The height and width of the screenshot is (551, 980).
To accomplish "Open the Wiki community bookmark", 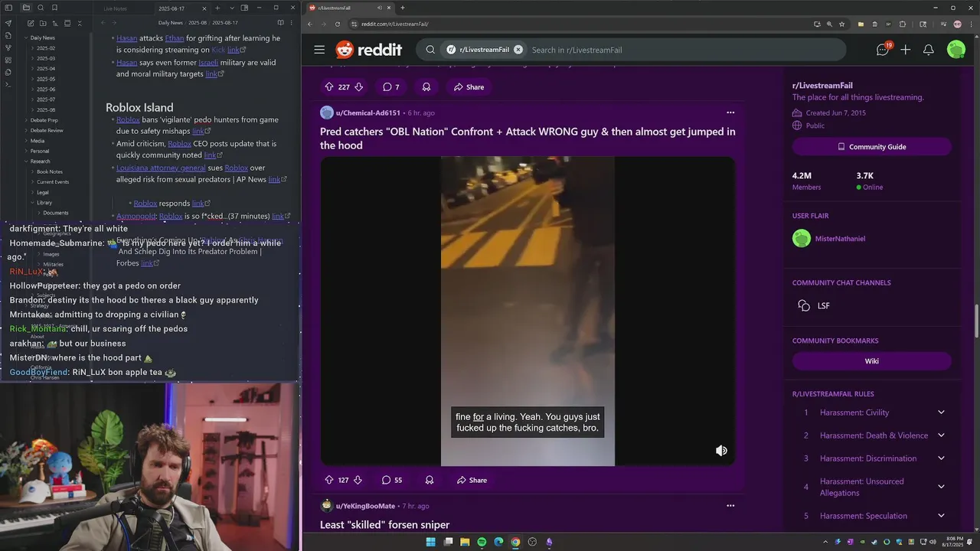I will coord(872,361).
